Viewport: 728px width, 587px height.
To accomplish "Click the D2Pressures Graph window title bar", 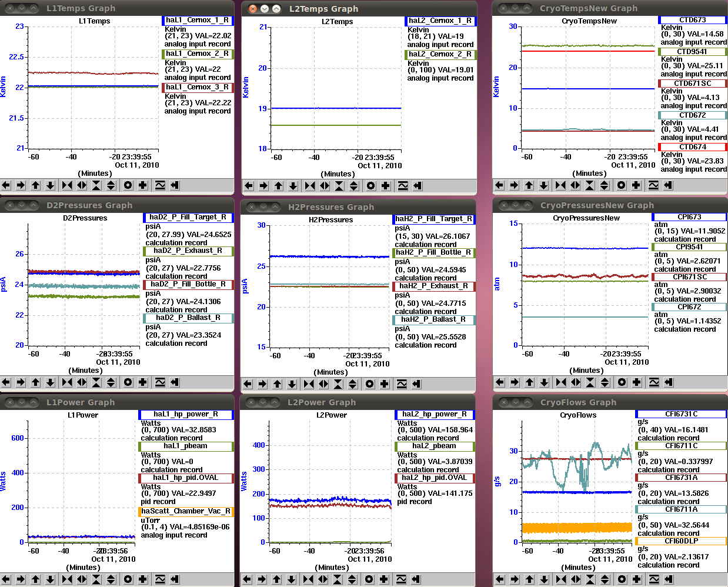I will tap(117, 205).
